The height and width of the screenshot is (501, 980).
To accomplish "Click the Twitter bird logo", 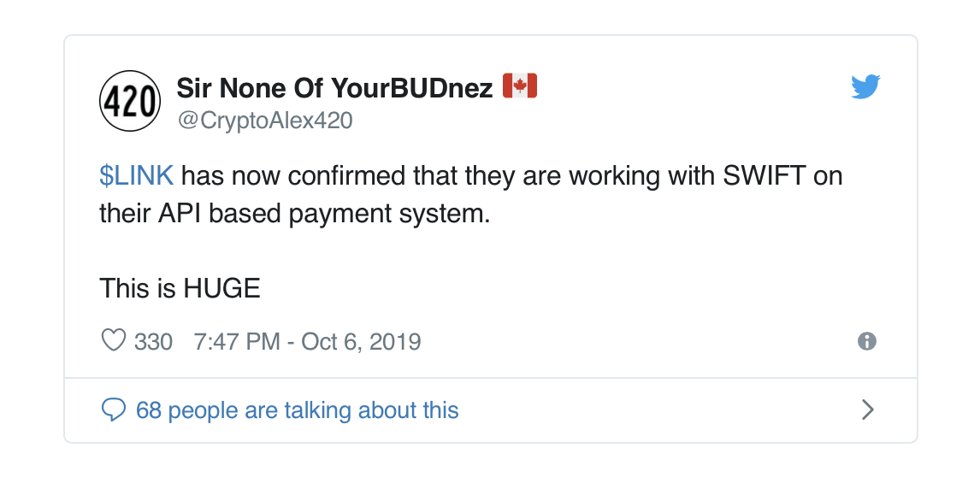I will click(865, 87).
